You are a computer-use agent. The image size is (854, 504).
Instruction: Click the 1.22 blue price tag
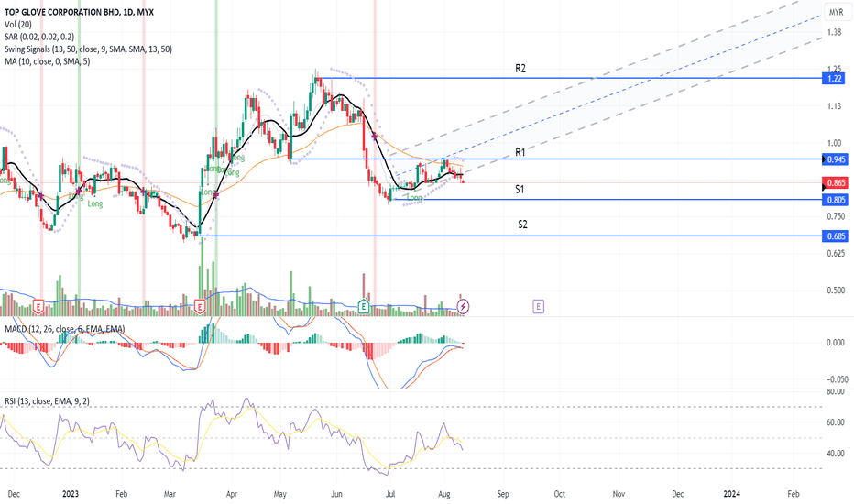(x=835, y=79)
